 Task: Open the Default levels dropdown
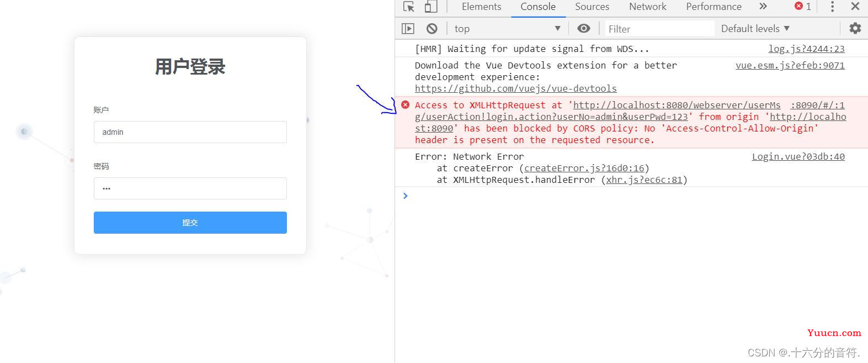[755, 29]
